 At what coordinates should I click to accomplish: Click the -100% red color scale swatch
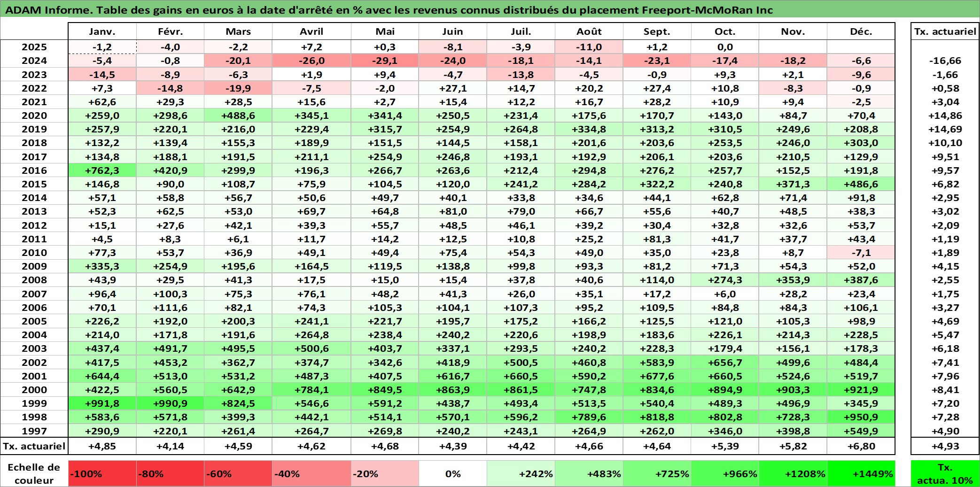[102, 473]
